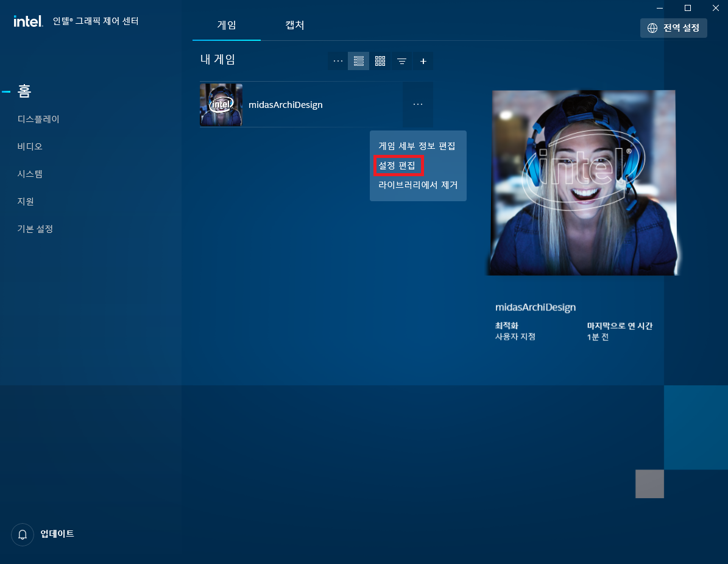The image size is (728, 564).
Task: Open 업데이트 label at bottom
Action: (57, 534)
